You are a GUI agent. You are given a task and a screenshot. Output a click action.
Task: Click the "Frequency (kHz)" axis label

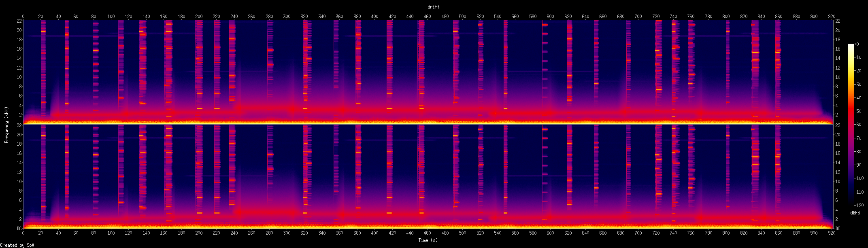[x=6, y=125]
